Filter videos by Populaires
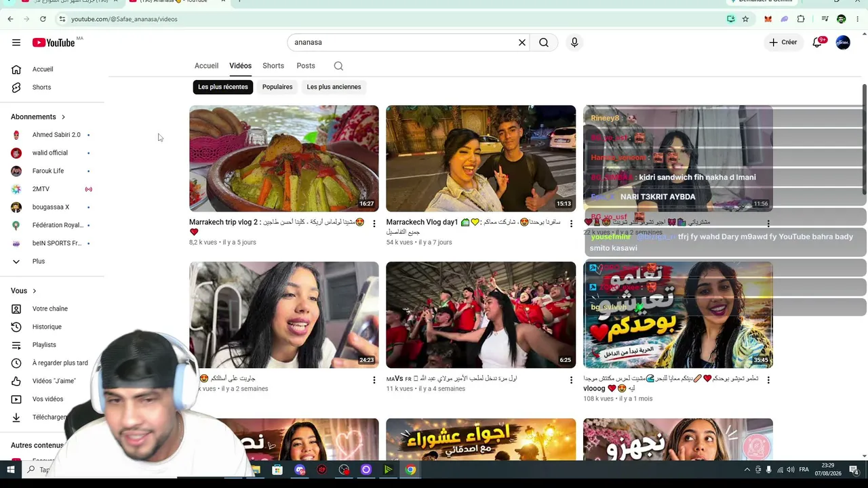The width and height of the screenshot is (868, 488). tap(277, 87)
